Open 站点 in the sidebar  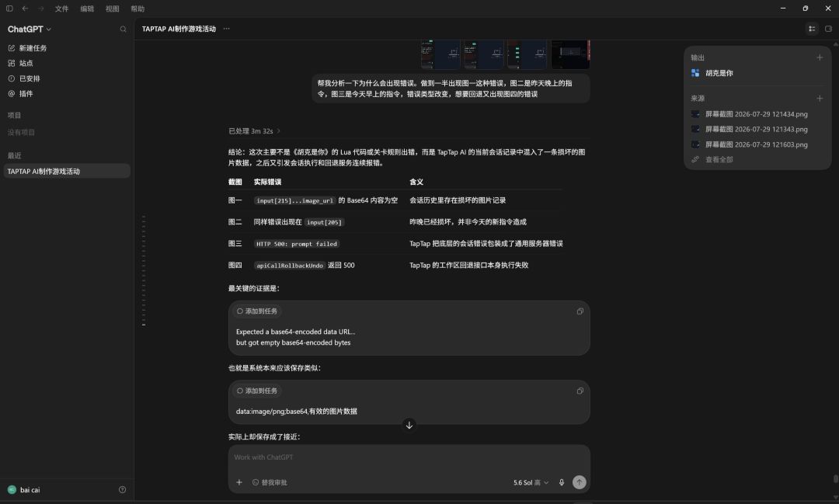coord(21,63)
